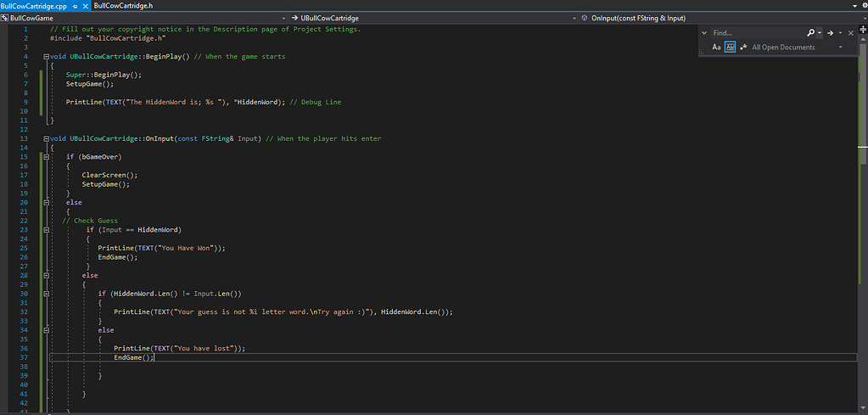Toggle Match whole word option
This screenshot has height=415, width=868.
730,48
